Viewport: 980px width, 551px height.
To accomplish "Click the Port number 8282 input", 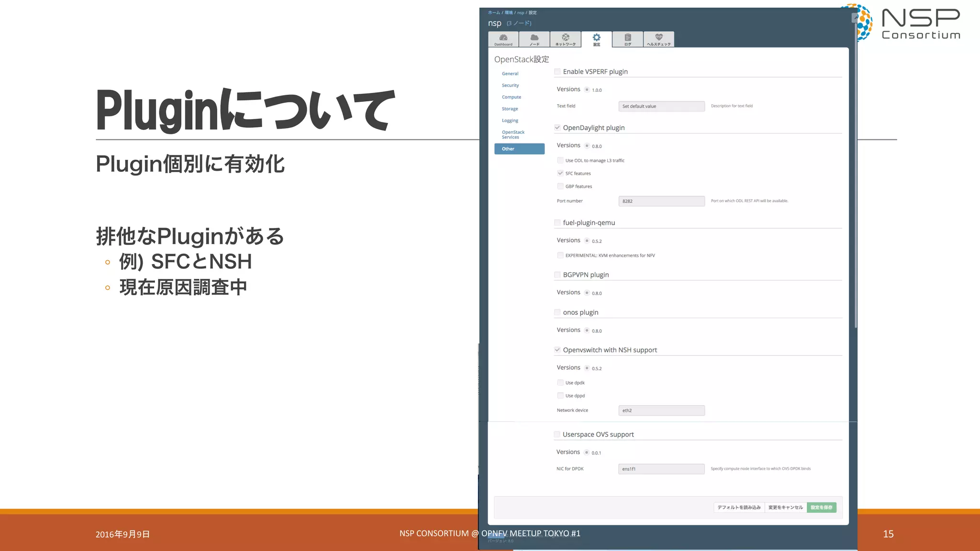I will tap(662, 201).
